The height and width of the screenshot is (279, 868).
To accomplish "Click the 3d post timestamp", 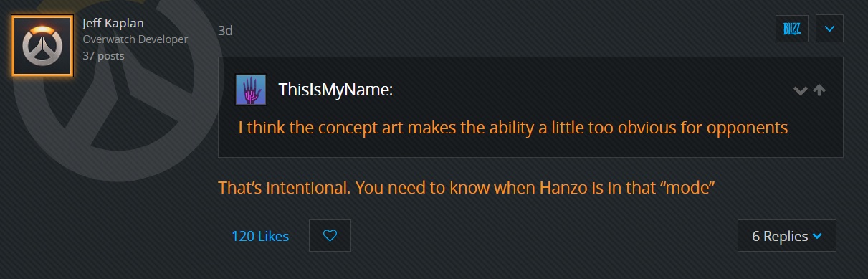I will (225, 31).
